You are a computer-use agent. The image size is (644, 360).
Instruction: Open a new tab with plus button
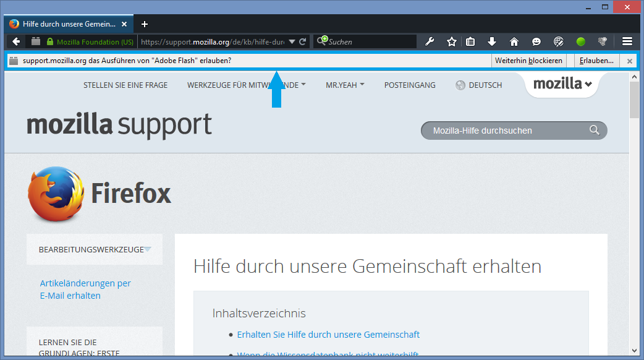coord(145,24)
